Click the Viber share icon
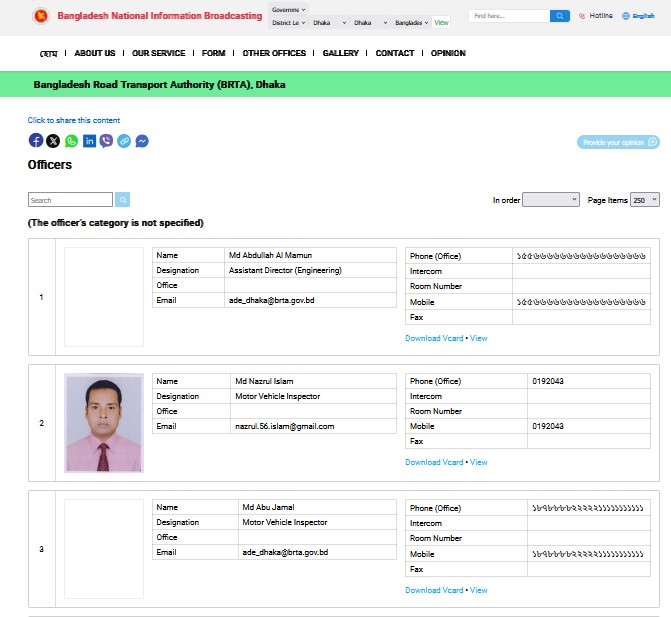Screen dimensions: 671x617 (x=106, y=141)
